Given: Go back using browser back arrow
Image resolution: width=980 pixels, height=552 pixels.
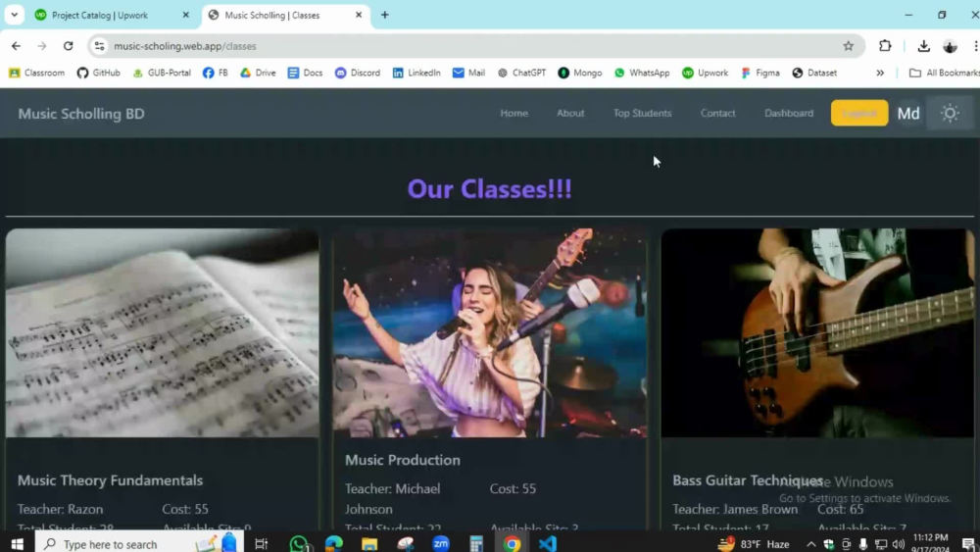Looking at the screenshot, I should click(16, 46).
